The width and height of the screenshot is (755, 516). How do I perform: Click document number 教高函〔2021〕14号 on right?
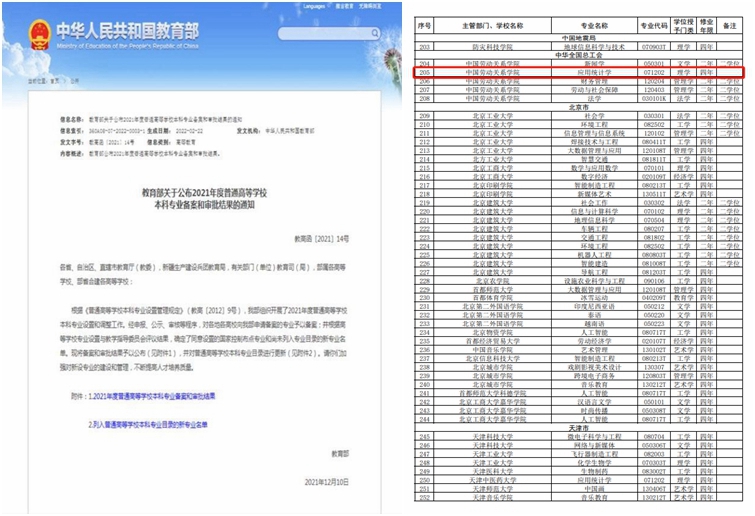(322, 239)
